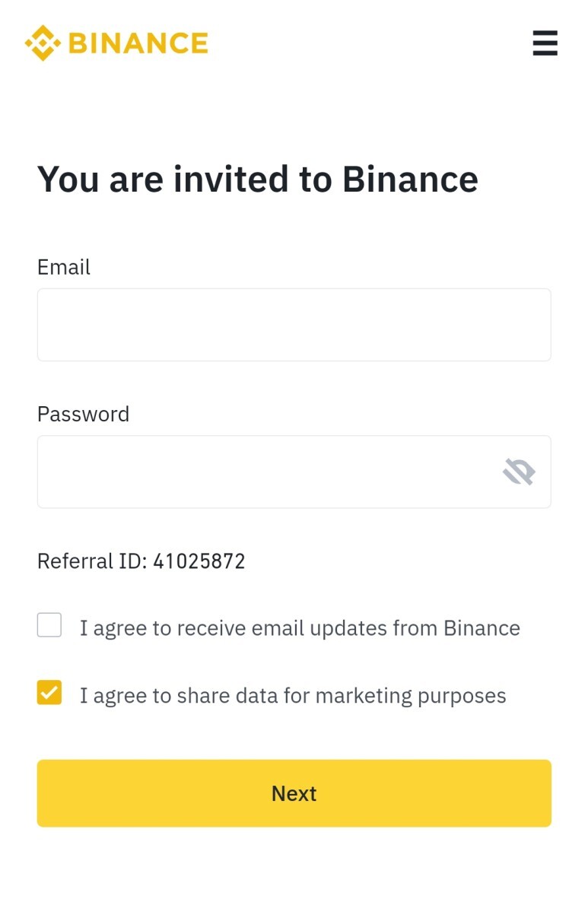Click the word 'Binance' in the heading
Screen dimensions: 588x899
410,179
